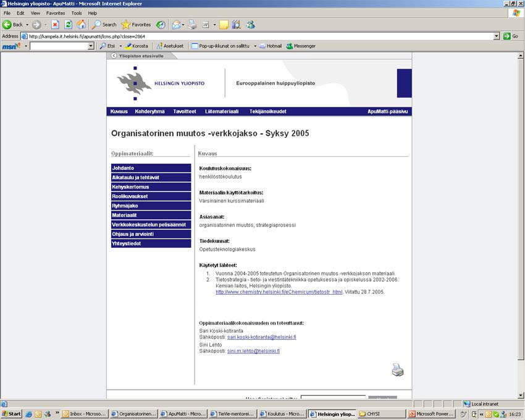The width and height of the screenshot is (525, 420).
Task: Follow the chemistry.helsinki.fi source link
Action: click(x=279, y=292)
